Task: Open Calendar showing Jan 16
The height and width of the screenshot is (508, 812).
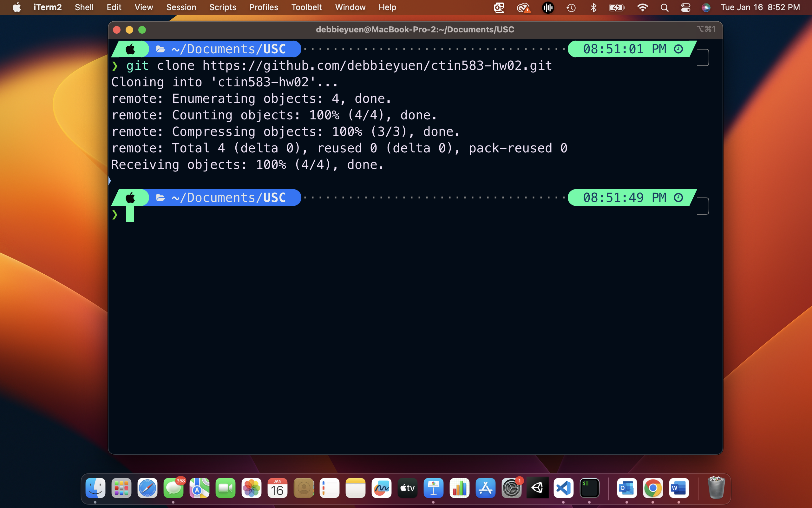Action: [278, 488]
